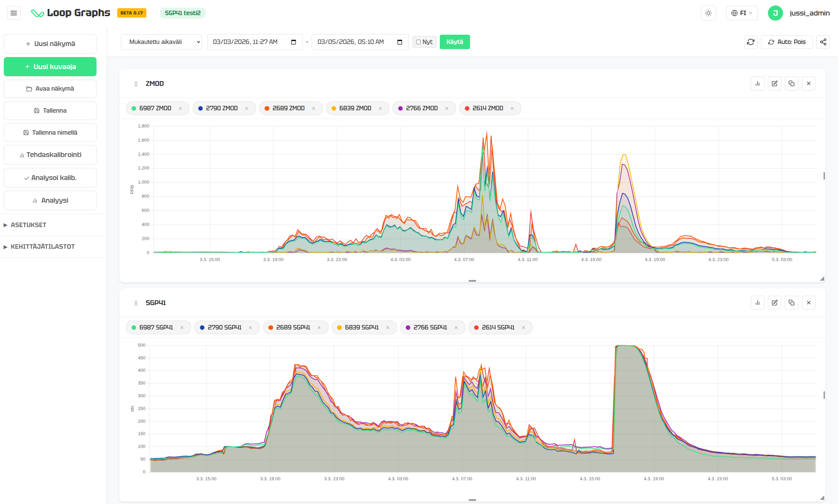Open the Mukautettu aikaväli dropdown

[161, 42]
